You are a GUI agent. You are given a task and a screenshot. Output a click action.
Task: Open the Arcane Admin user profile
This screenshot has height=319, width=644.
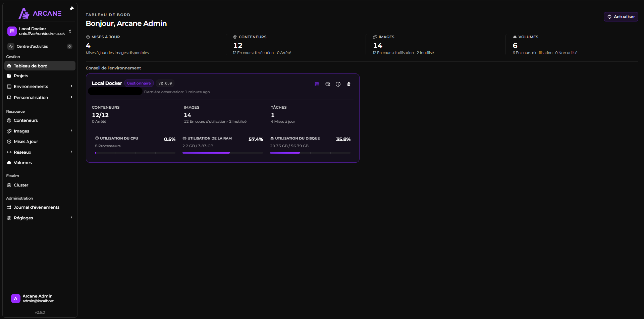click(40, 299)
